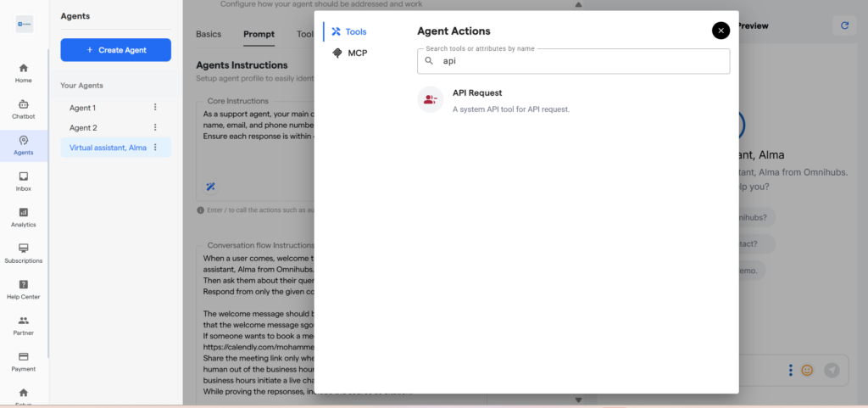Click the magic wand icon under Core Instructions
Image resolution: width=868 pixels, height=408 pixels.
pyautogui.click(x=211, y=187)
